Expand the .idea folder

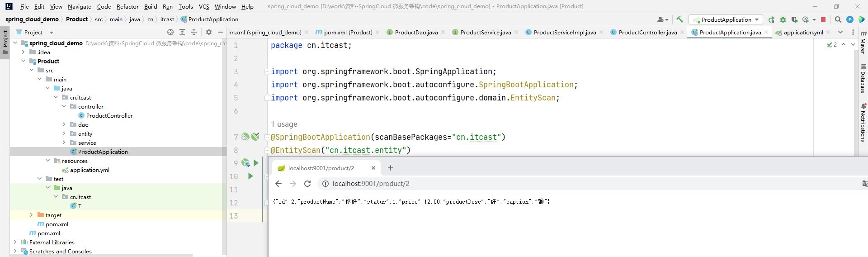pos(24,52)
